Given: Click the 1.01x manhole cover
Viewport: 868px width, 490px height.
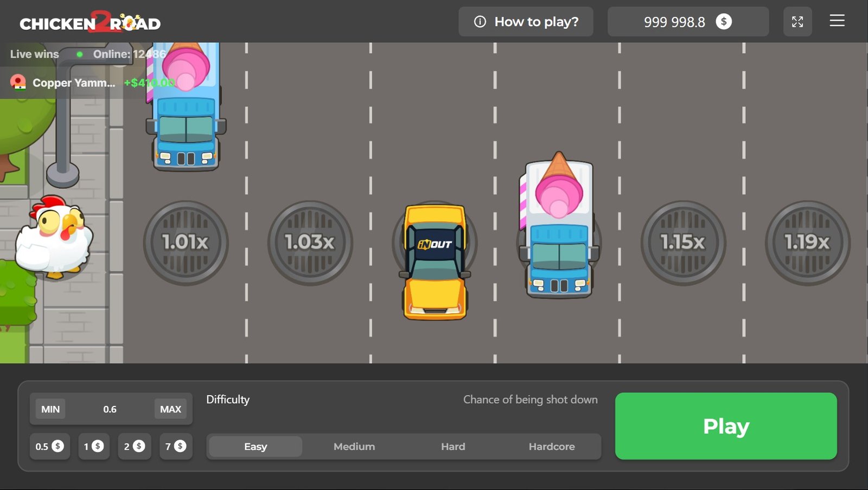Looking at the screenshot, I should (x=186, y=243).
